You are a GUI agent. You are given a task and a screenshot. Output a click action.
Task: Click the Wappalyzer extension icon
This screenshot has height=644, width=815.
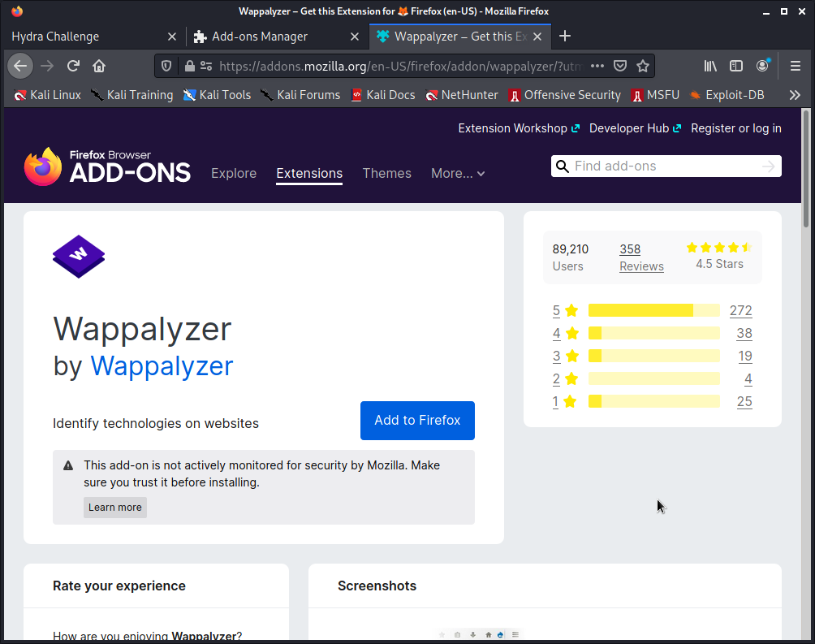coord(79,257)
